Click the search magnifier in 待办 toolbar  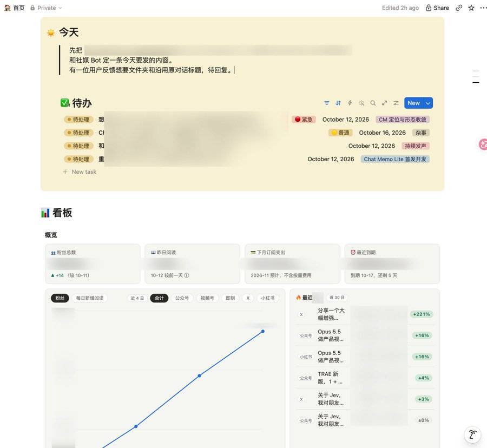pos(373,103)
